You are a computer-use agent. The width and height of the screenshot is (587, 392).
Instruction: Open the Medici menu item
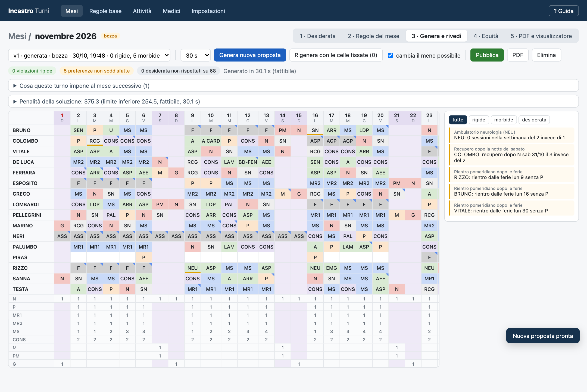(171, 11)
